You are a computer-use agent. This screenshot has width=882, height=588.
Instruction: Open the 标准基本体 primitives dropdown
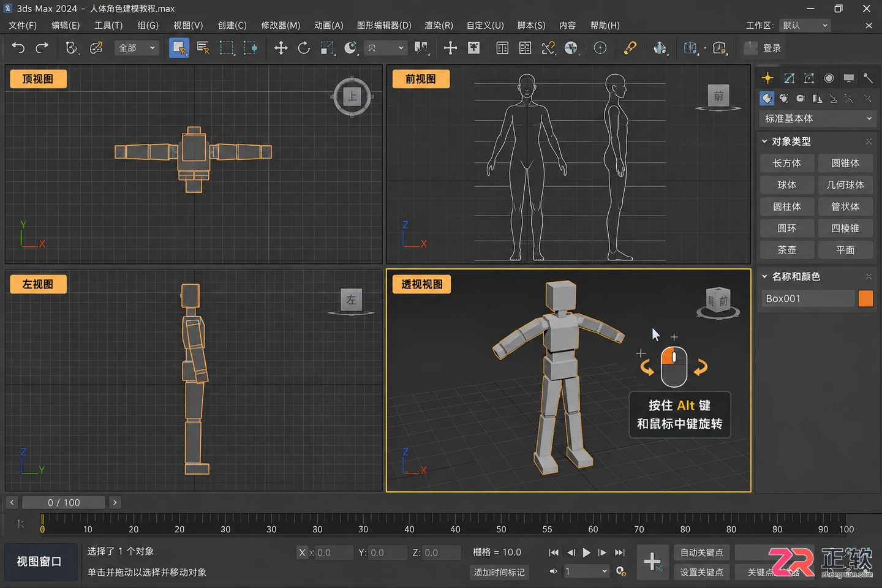pos(817,118)
